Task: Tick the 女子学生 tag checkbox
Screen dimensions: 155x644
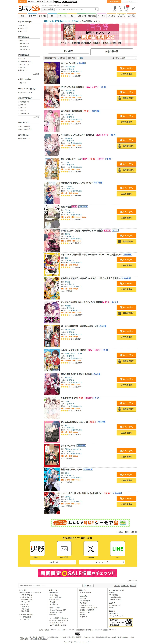Action: point(19,114)
